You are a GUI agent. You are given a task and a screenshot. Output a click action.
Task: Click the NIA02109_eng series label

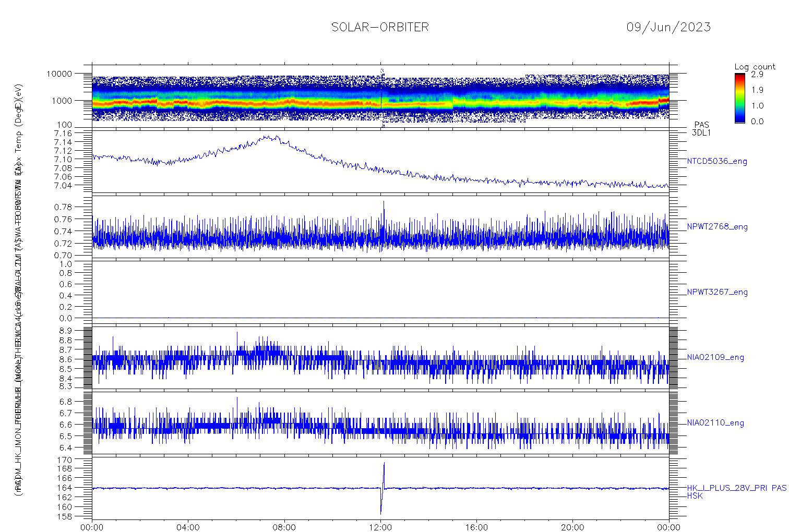point(715,358)
